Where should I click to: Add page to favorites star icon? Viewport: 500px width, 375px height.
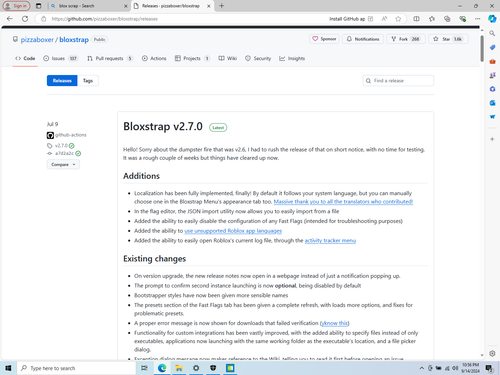click(x=398, y=19)
